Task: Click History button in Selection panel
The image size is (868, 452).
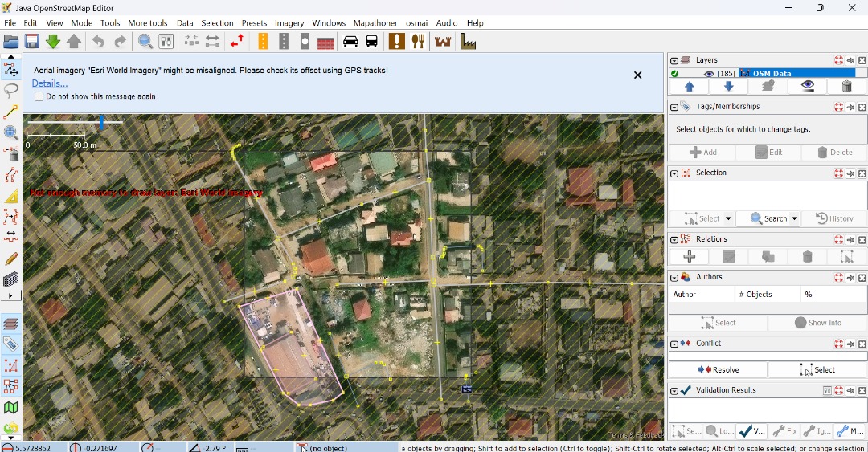Action: tap(834, 218)
